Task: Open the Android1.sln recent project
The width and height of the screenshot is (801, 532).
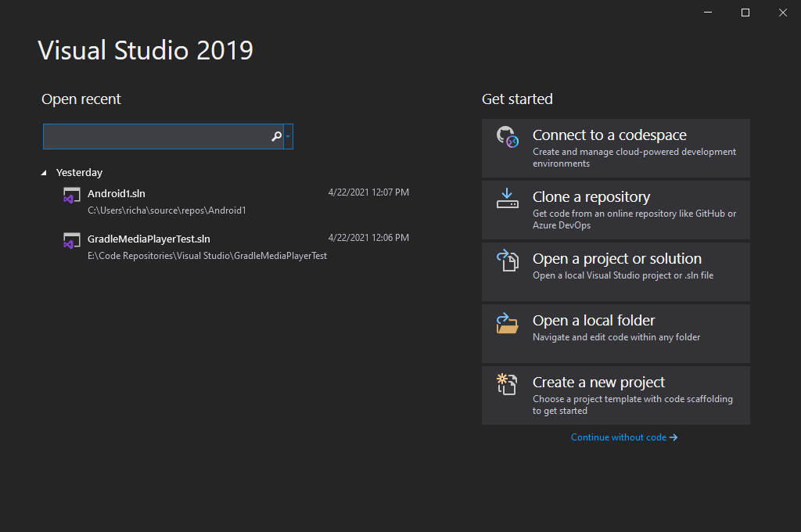Action: pyautogui.click(x=116, y=193)
